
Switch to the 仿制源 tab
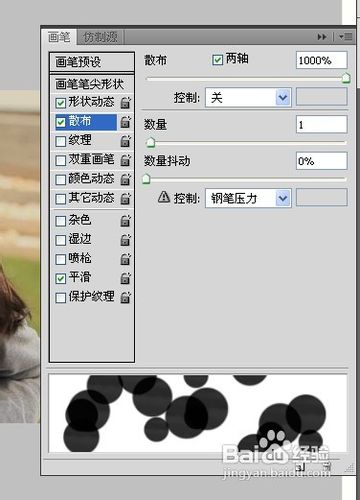tap(100, 37)
